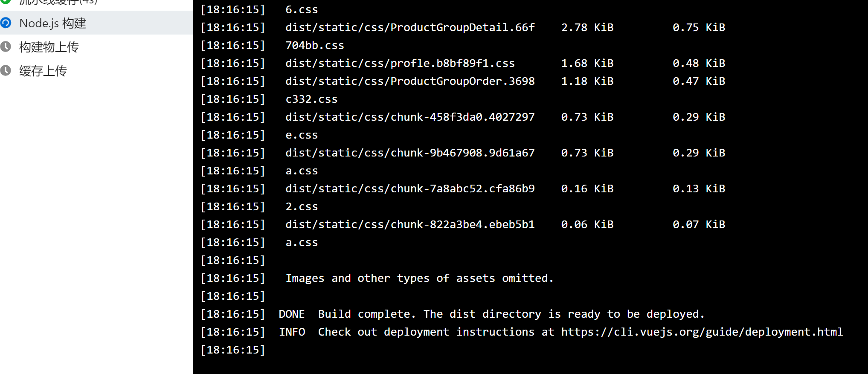Open the 缓存上传 step
This screenshot has width=868, height=374.
coord(43,71)
